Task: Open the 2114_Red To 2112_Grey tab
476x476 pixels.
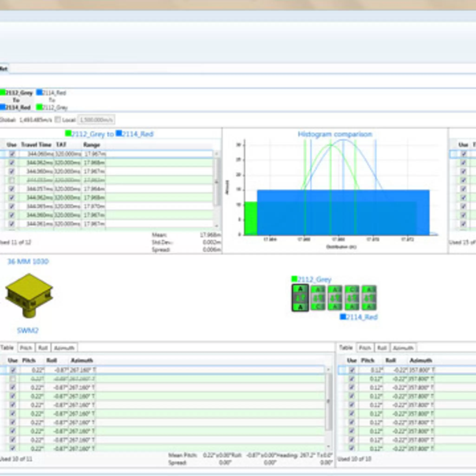Action: tap(52, 100)
